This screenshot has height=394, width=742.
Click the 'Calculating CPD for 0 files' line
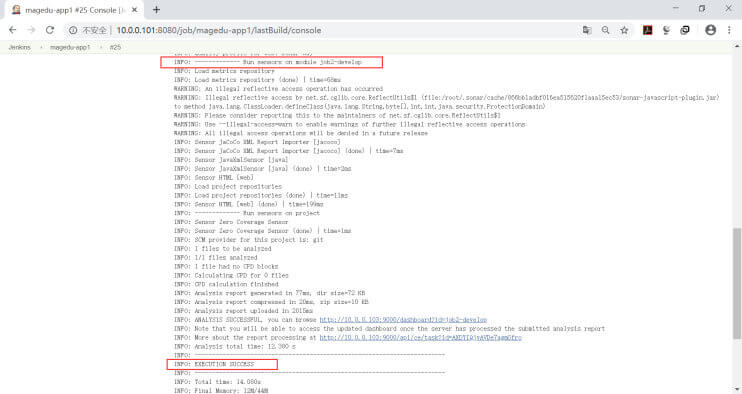(231, 275)
